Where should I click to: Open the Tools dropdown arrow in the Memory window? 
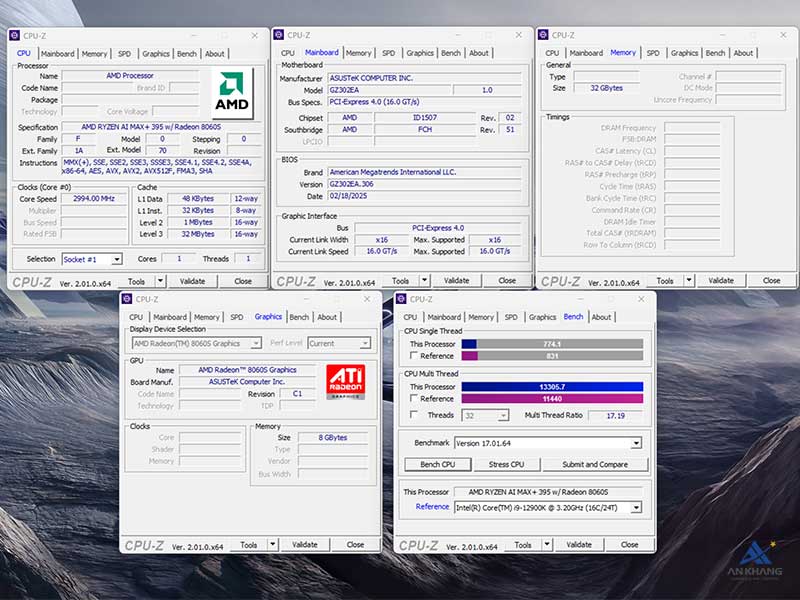[x=689, y=280]
